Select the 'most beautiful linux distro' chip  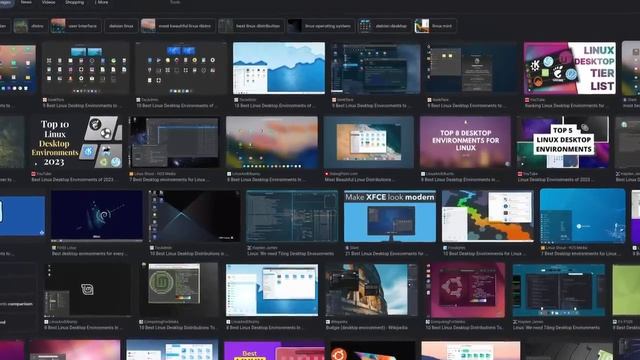tap(178, 26)
